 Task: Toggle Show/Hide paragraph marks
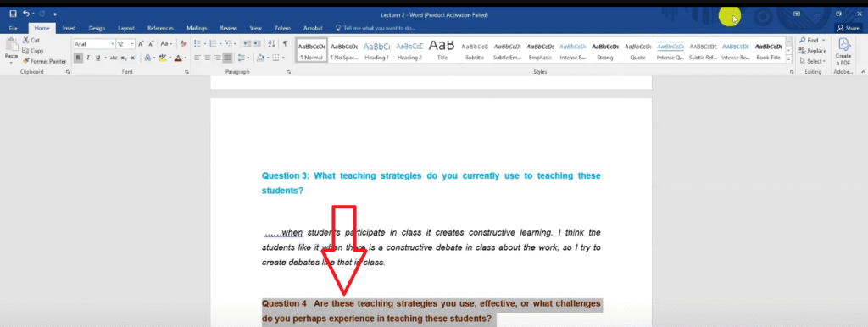pos(285,44)
